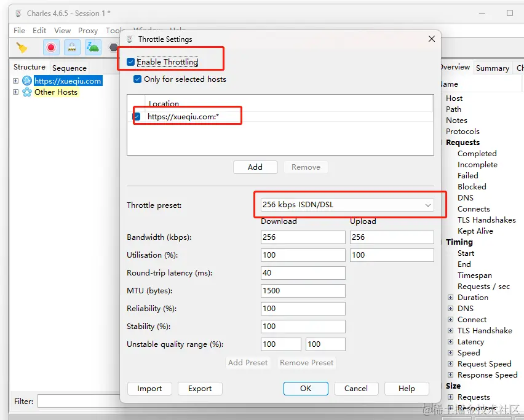
Task: Click the Export button
Action: pos(200,389)
